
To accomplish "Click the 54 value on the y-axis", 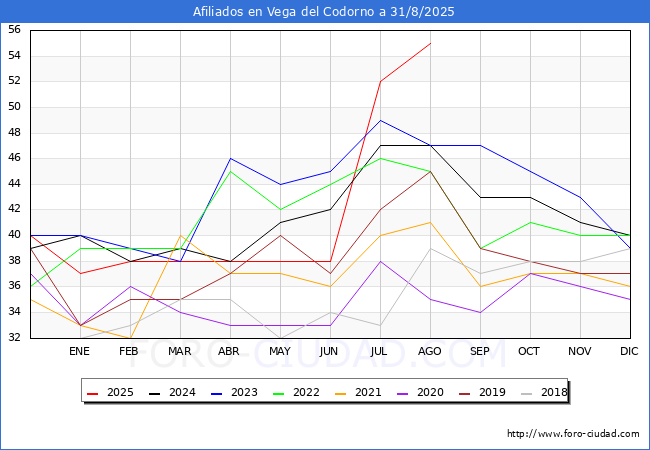I will 14,56.
